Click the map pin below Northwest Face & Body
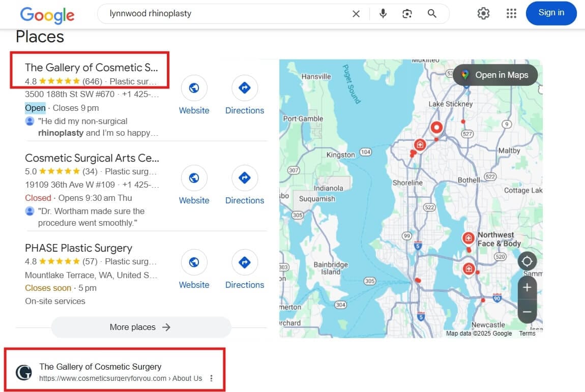Image resolution: width=585 pixels, height=392 pixels. [468, 268]
